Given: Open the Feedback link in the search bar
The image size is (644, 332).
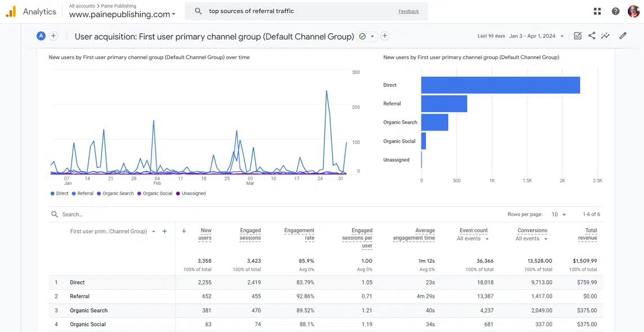Looking at the screenshot, I should [408, 11].
